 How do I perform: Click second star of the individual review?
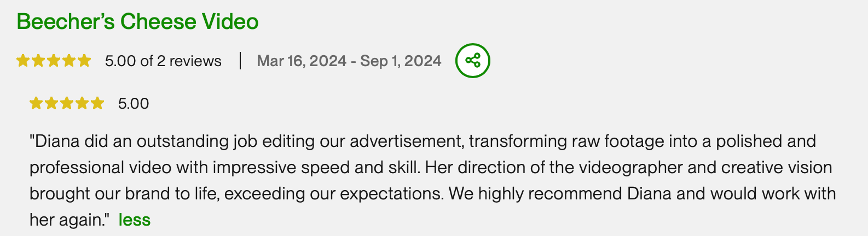coord(51,103)
